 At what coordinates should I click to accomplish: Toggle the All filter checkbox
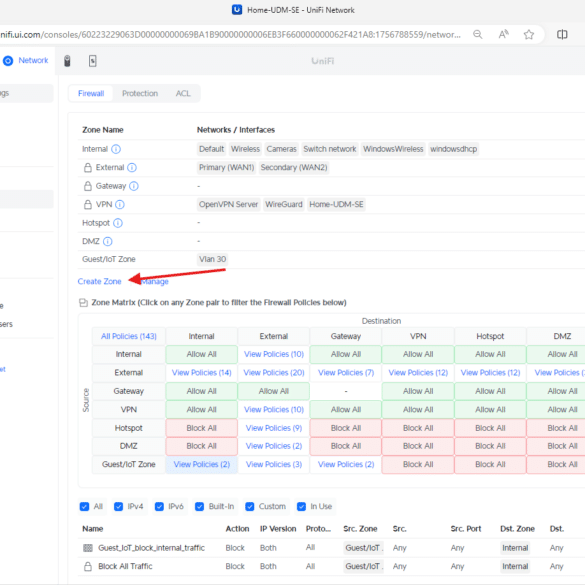click(x=84, y=506)
